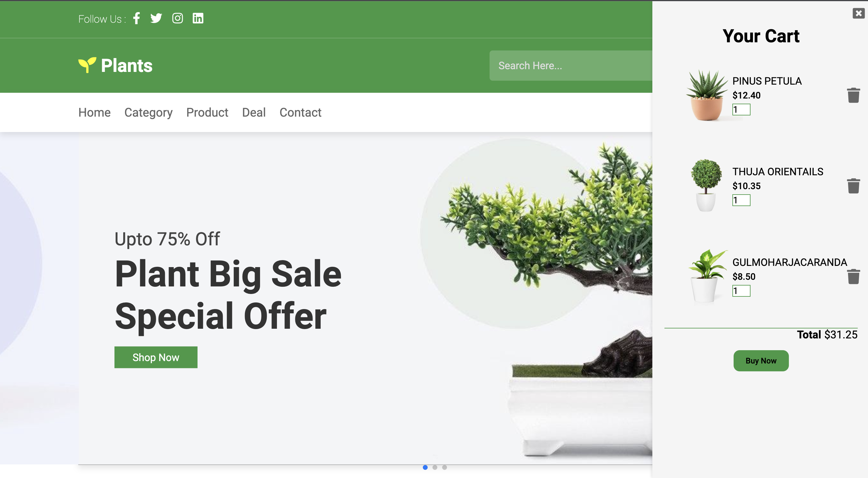Open the Instagram icon in header
The width and height of the screenshot is (868, 478).
pyautogui.click(x=178, y=18)
